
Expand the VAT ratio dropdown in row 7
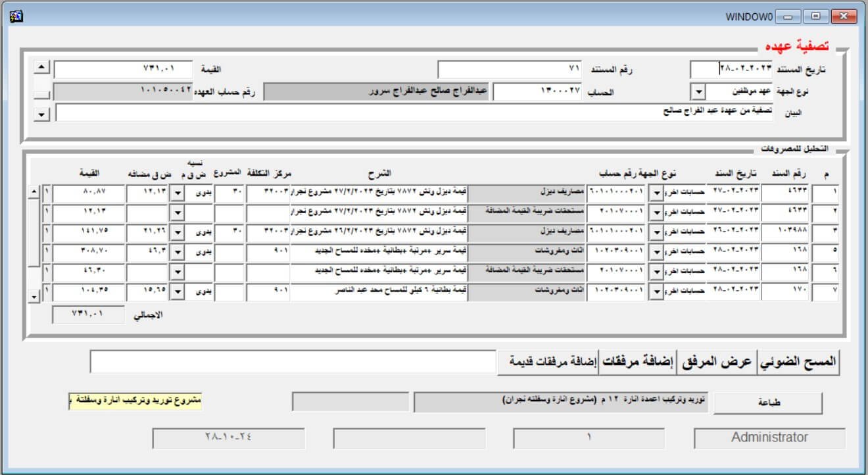[177, 291]
